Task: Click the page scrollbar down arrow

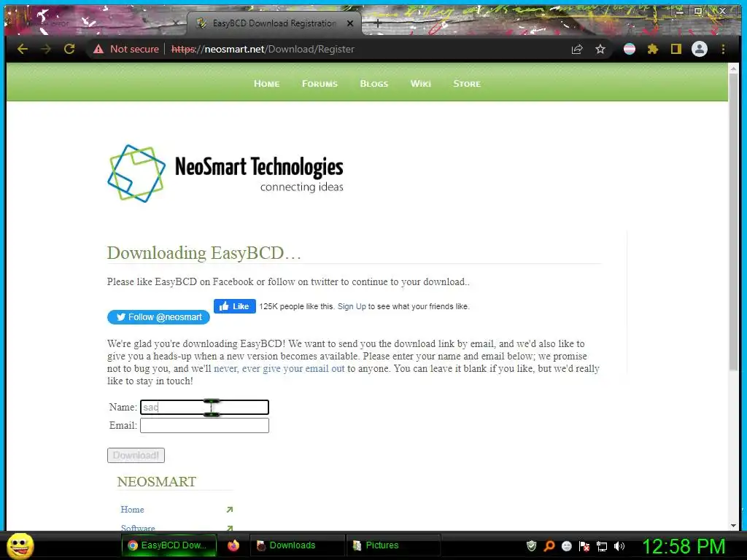Action: pyautogui.click(x=733, y=526)
